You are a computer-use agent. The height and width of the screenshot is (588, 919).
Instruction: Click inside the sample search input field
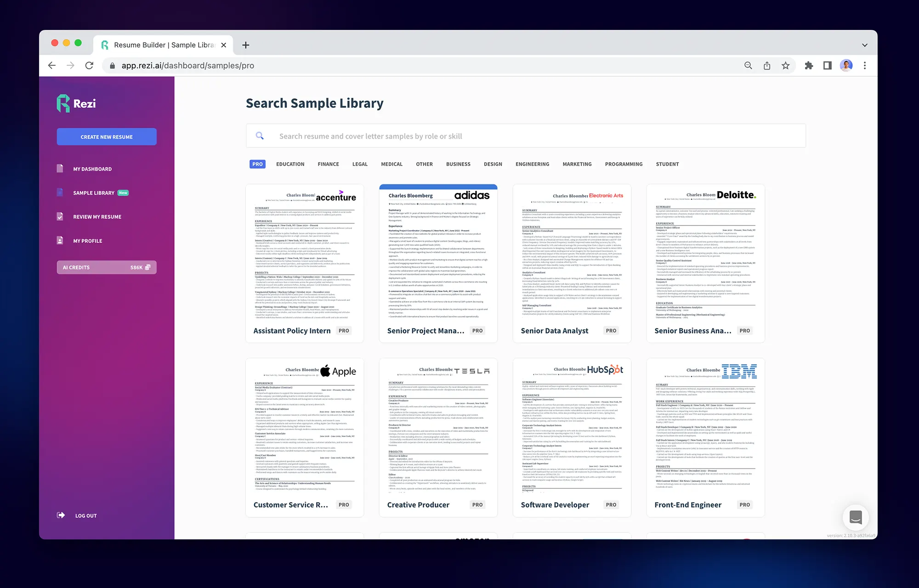414,136
